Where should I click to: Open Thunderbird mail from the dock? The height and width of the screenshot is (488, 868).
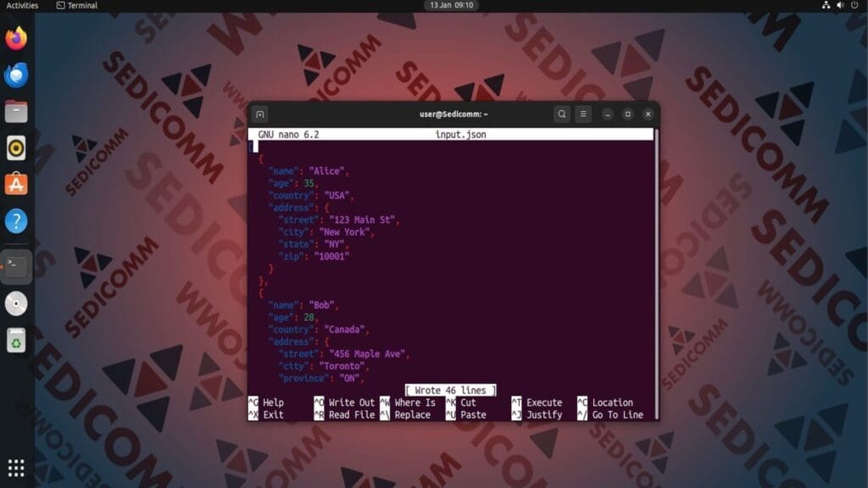[x=16, y=74]
